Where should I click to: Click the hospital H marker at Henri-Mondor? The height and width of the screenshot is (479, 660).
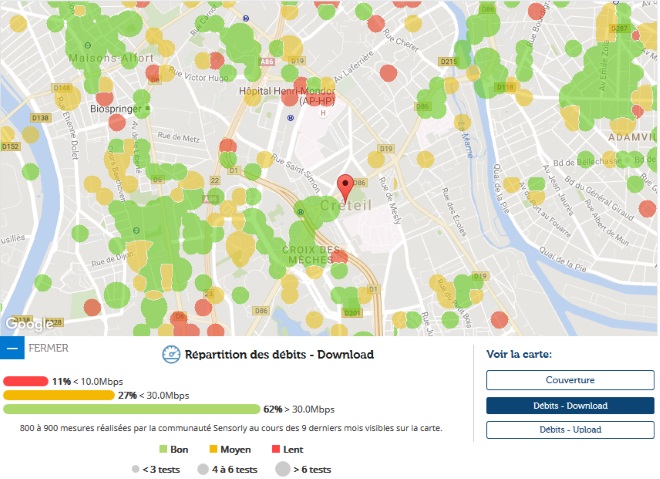tap(323, 113)
